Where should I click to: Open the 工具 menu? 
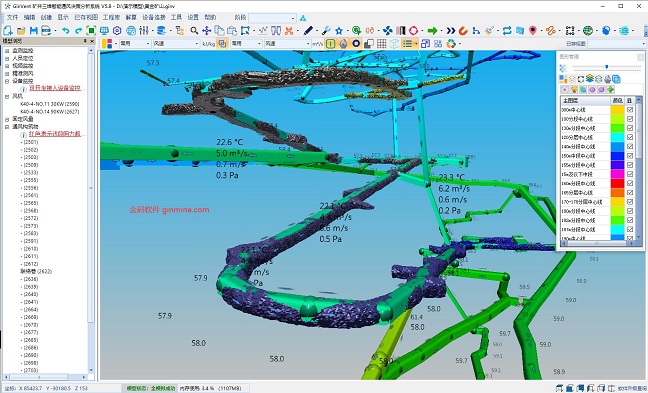click(x=176, y=17)
